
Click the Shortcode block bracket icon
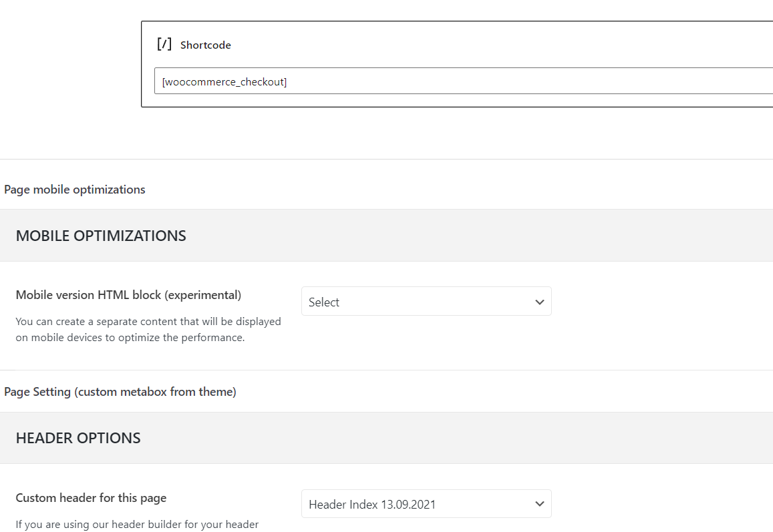coord(164,45)
